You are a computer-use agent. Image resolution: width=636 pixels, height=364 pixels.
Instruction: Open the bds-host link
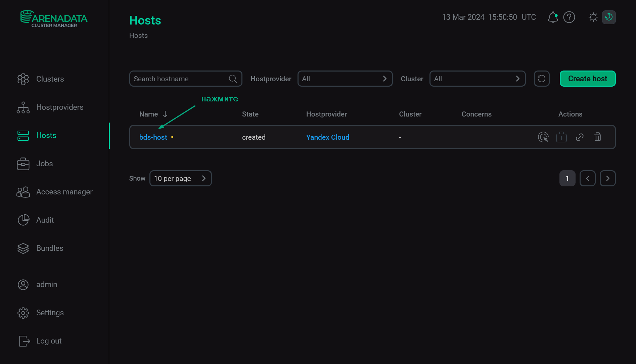(153, 137)
